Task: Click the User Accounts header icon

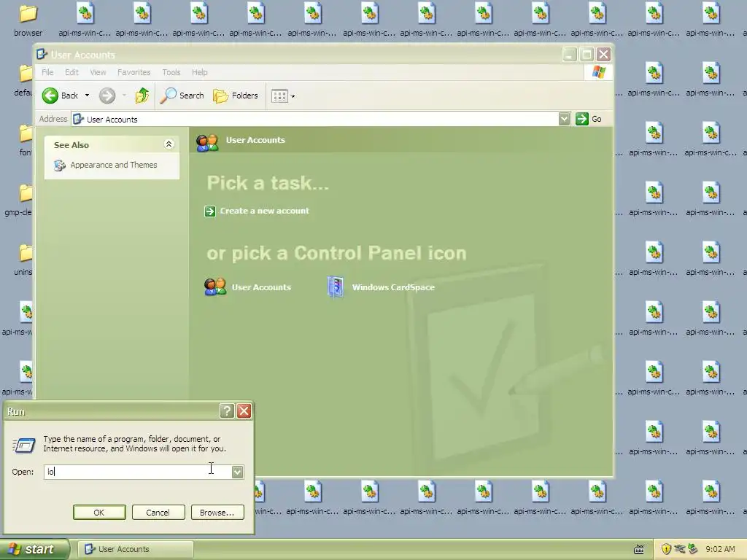Action: click(x=207, y=142)
